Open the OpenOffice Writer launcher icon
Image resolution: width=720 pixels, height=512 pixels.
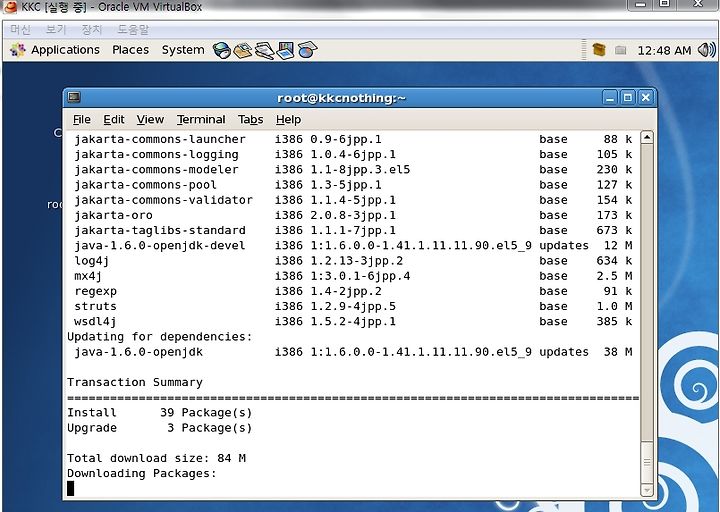pos(264,50)
